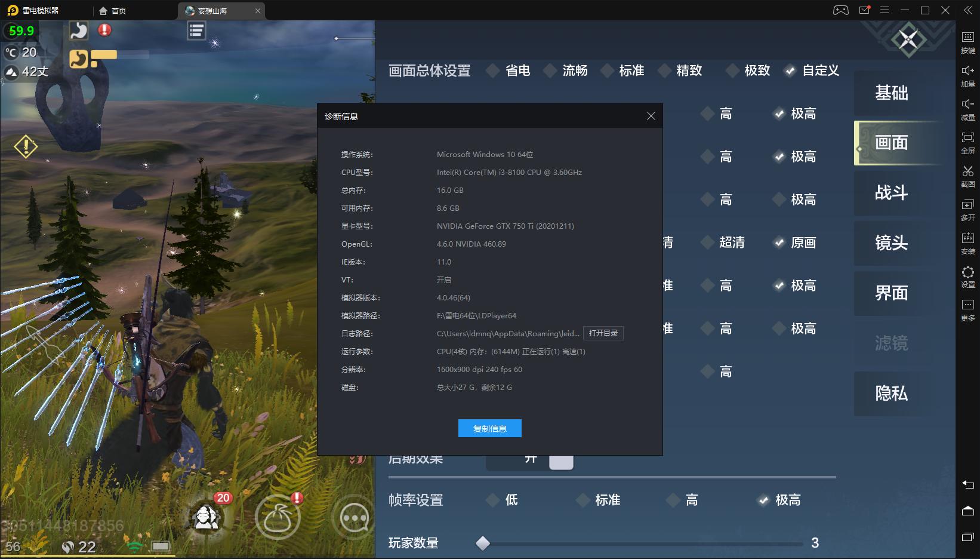This screenshot has width=980, height=559.
Task: Click the list menu icon at the top of the game
Action: 196,30
